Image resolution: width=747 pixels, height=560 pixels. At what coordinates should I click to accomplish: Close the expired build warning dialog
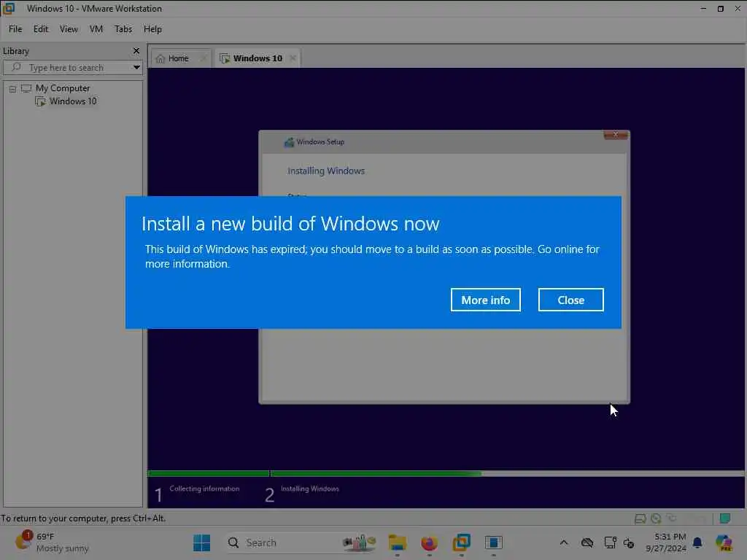click(570, 300)
